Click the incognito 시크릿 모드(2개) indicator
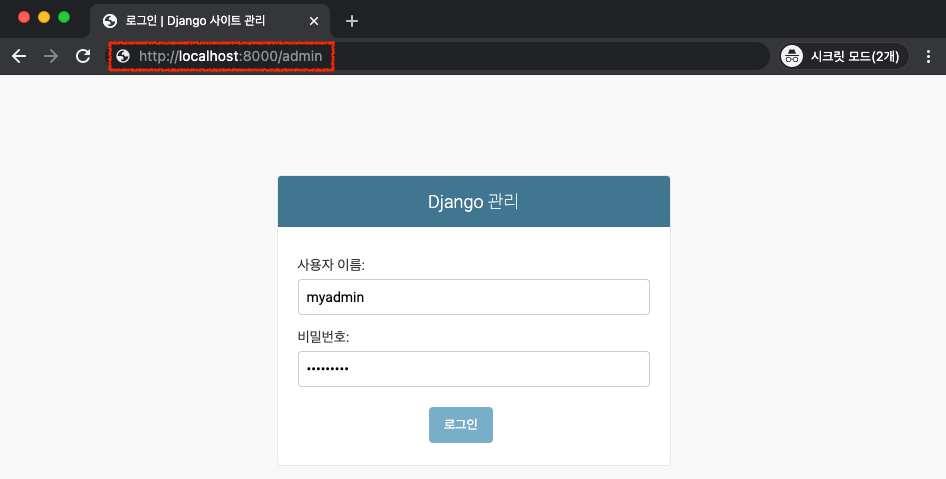 (x=843, y=56)
